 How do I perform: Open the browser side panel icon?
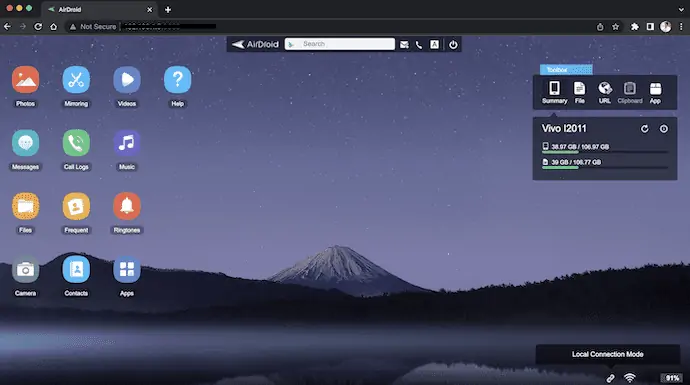[650, 27]
